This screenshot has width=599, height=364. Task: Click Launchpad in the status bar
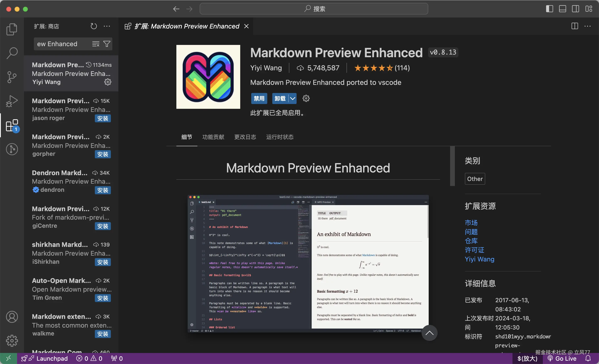(x=45, y=358)
